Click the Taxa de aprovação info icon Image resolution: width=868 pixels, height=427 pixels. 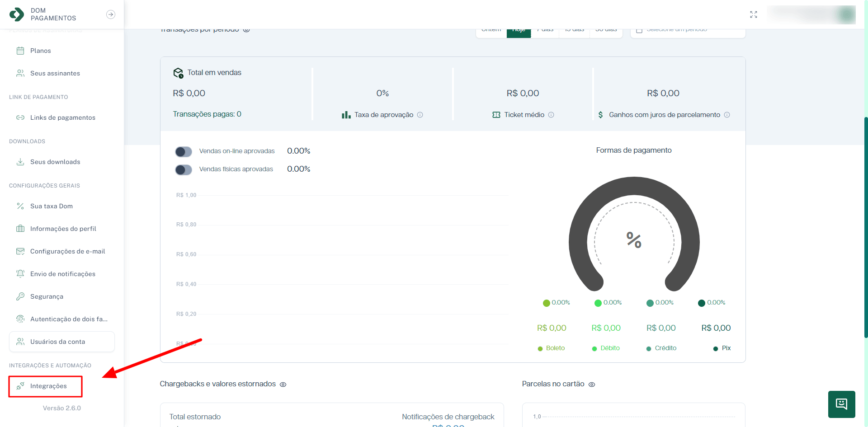click(x=420, y=115)
